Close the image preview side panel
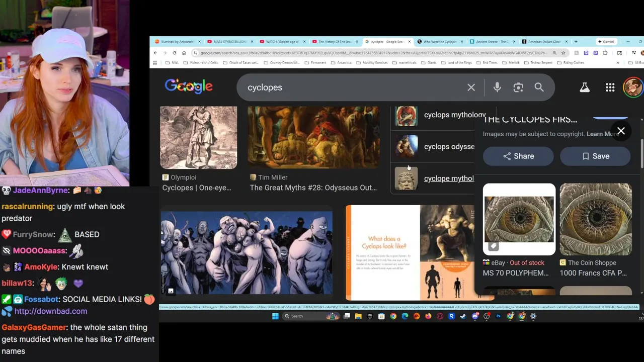 point(621,131)
